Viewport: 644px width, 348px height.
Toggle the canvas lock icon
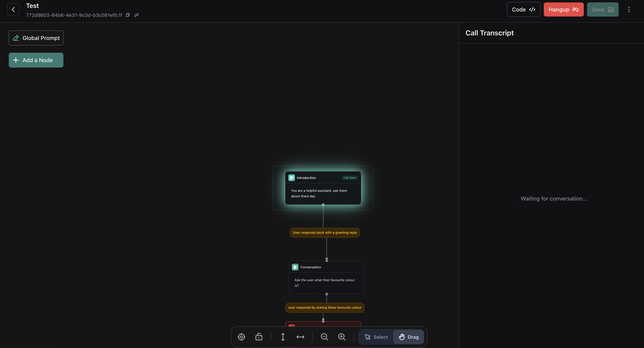pos(259,337)
